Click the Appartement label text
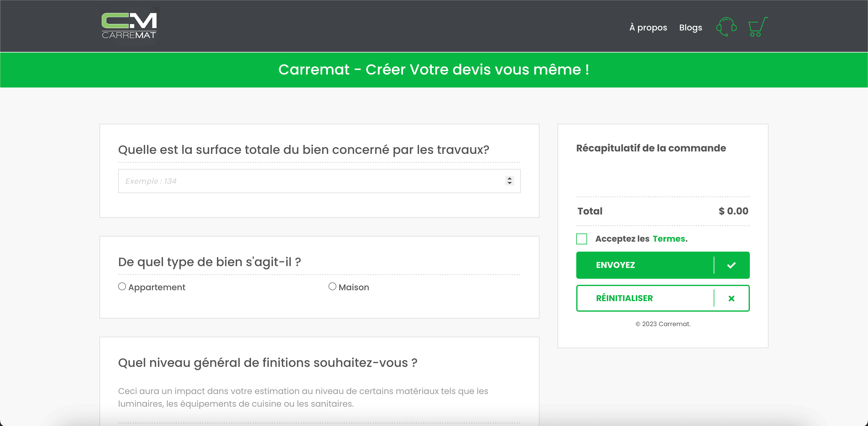Image resolution: width=868 pixels, height=426 pixels. pyautogui.click(x=157, y=288)
